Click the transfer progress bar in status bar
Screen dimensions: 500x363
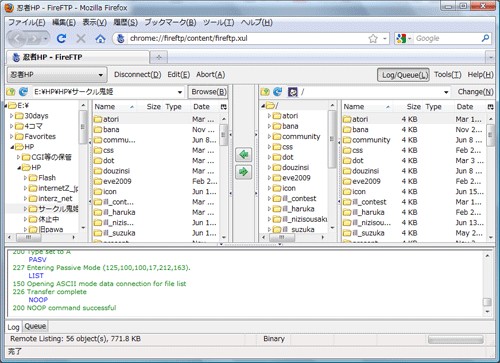coord(456,340)
